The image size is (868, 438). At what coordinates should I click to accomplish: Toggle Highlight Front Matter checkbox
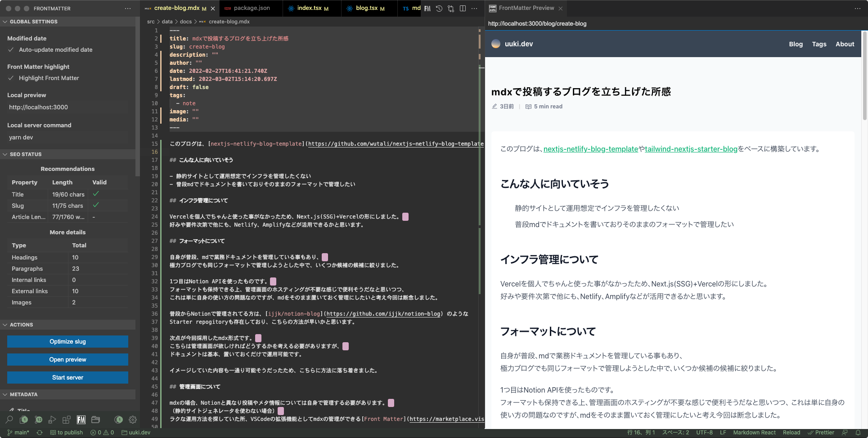tap(11, 78)
